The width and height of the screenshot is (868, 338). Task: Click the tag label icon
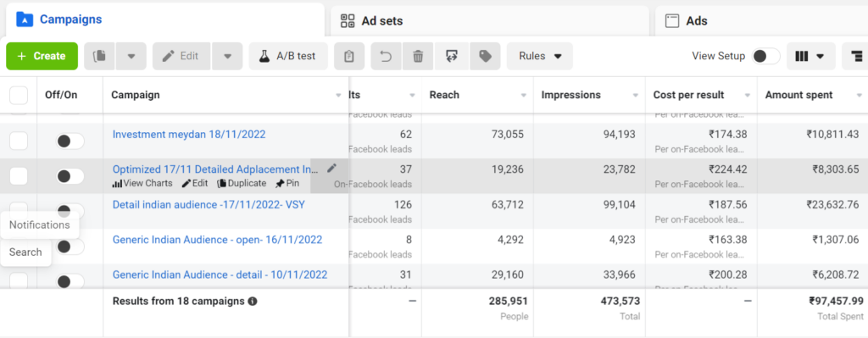(485, 57)
